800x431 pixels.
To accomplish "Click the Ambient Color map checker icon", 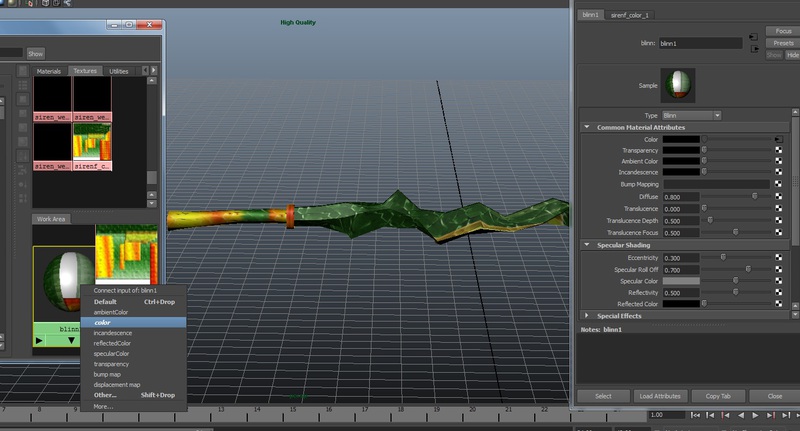I will point(779,161).
